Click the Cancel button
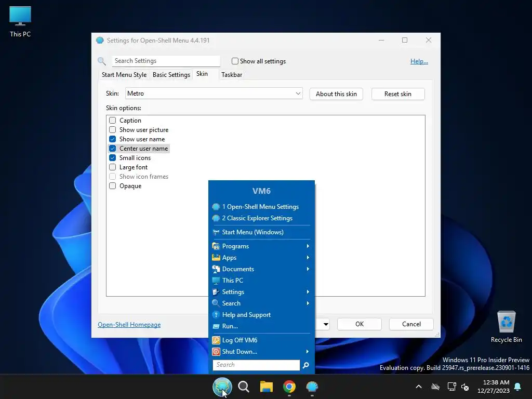This screenshot has height=399, width=532. pos(411,324)
